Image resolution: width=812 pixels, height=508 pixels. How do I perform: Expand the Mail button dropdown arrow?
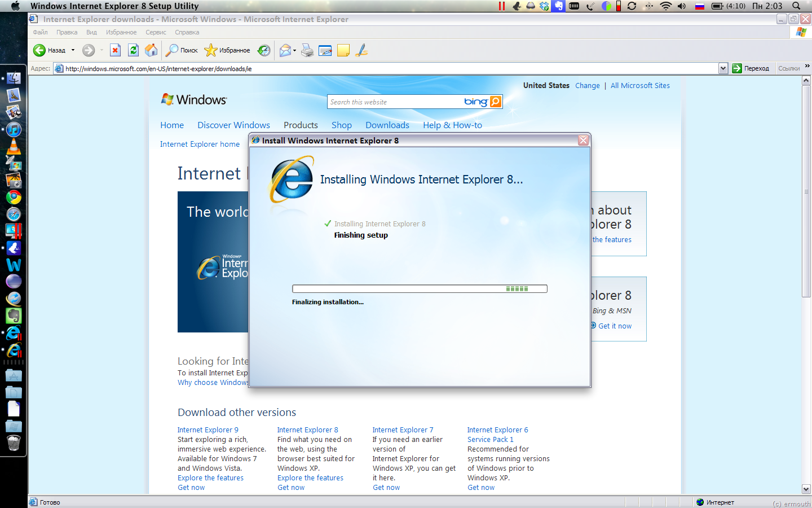coord(294,50)
